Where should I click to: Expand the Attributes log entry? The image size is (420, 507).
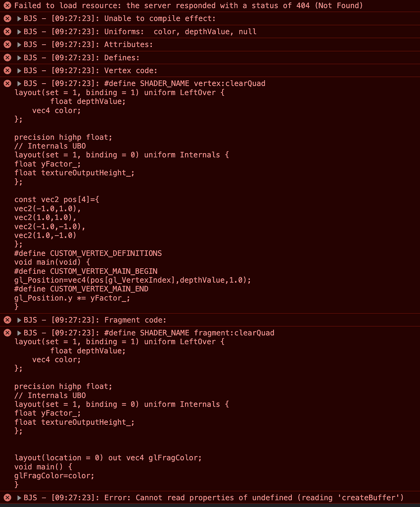(x=19, y=45)
